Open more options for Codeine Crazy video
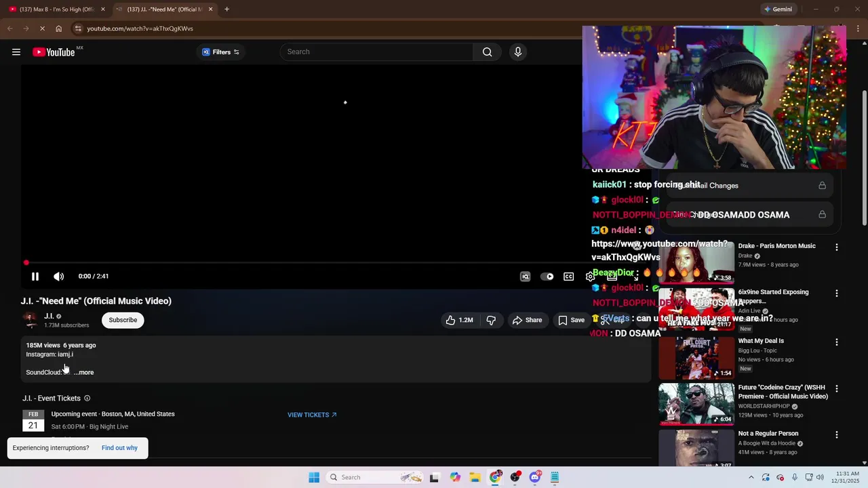 [x=836, y=388]
